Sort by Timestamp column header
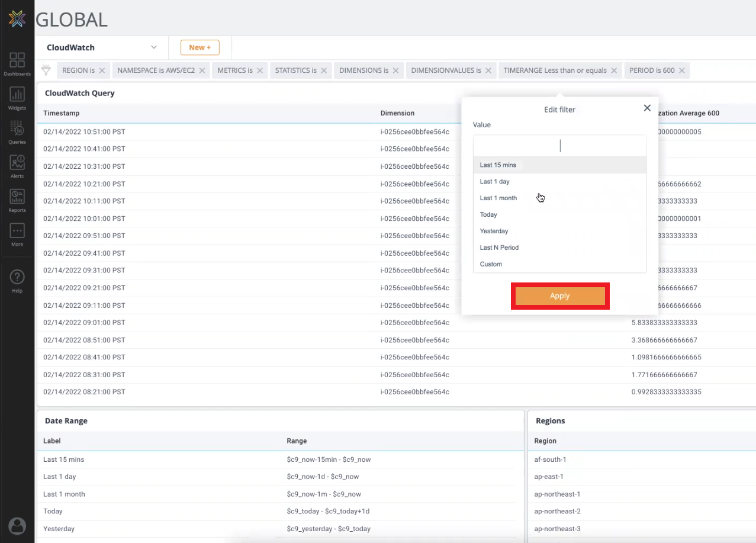 pos(62,113)
